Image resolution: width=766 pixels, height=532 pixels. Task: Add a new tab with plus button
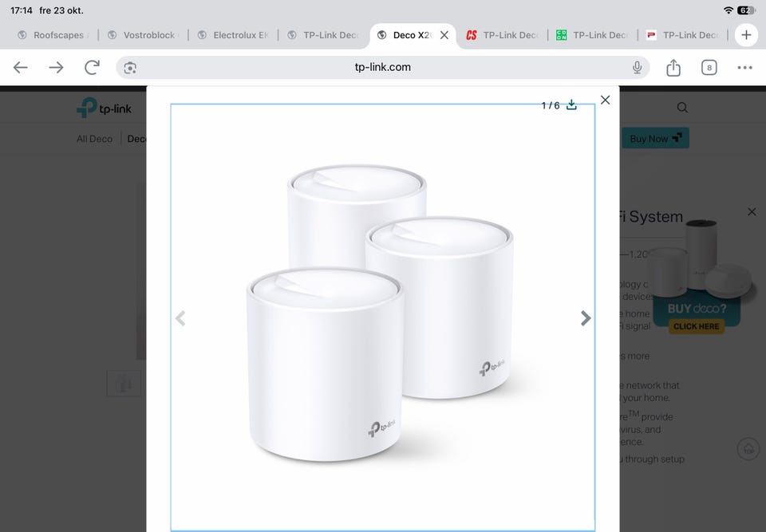(x=746, y=35)
